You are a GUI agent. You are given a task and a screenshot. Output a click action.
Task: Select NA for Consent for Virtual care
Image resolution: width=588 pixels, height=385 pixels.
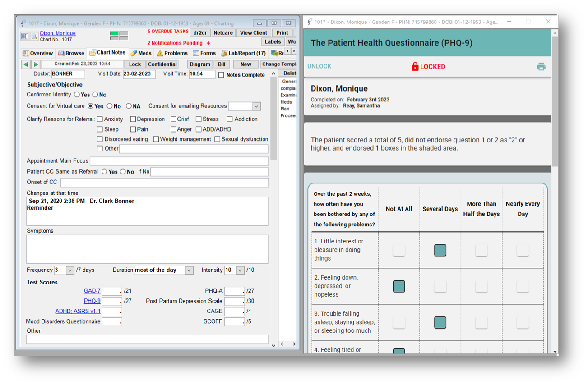pos(129,106)
